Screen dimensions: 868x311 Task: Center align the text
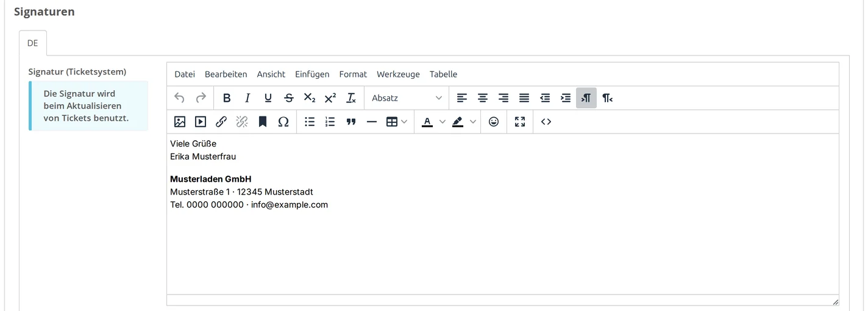[x=483, y=98]
